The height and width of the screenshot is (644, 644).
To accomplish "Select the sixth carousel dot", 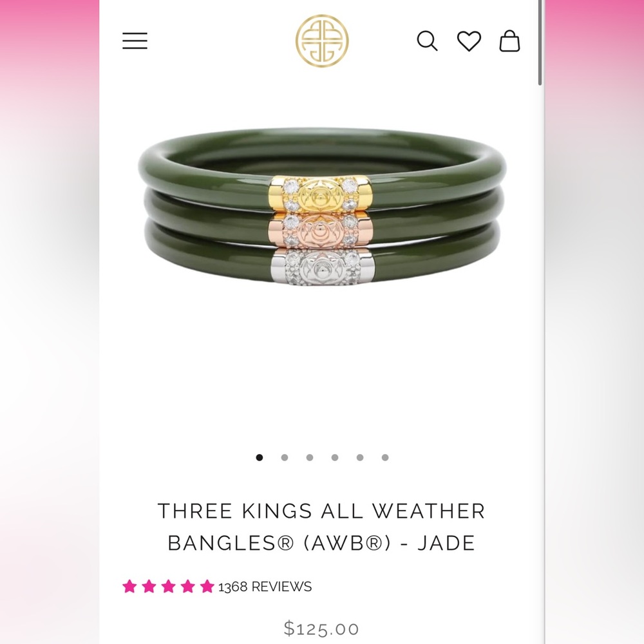I will click(385, 457).
